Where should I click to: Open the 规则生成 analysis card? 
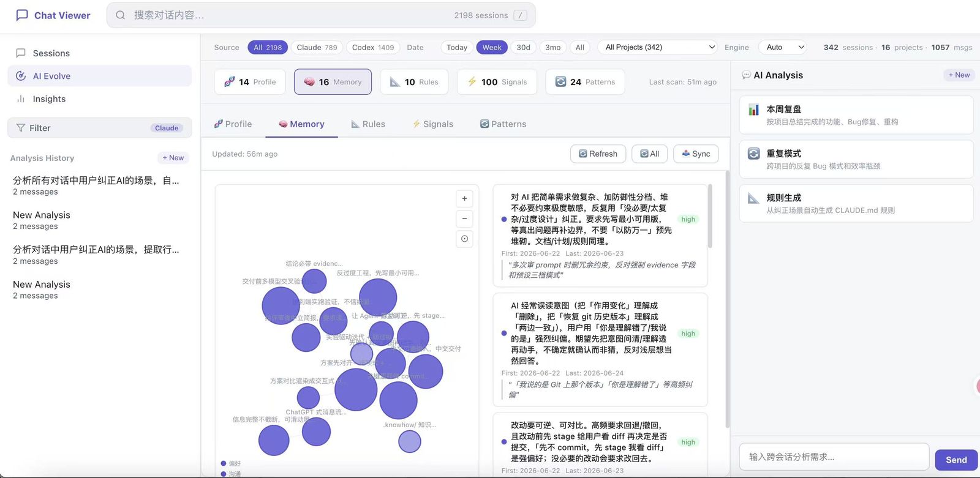(x=856, y=203)
